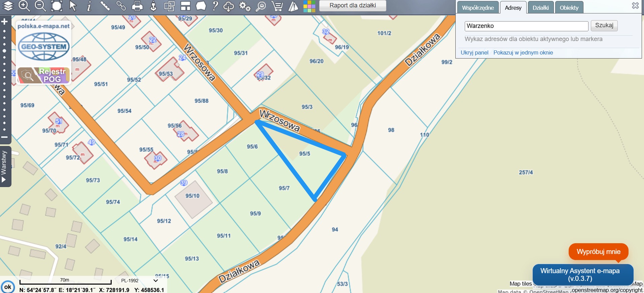Click the zoom out magnifier tool
Viewport: 644px width, 293px height.
(40, 6)
